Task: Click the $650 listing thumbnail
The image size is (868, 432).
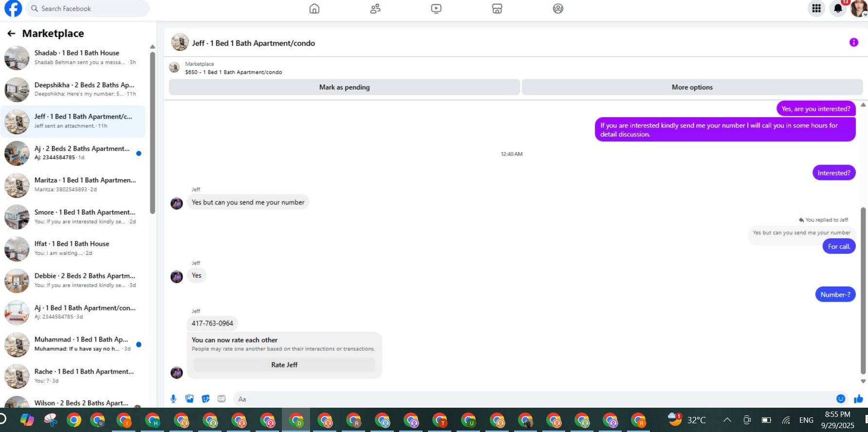Action: coord(174,68)
